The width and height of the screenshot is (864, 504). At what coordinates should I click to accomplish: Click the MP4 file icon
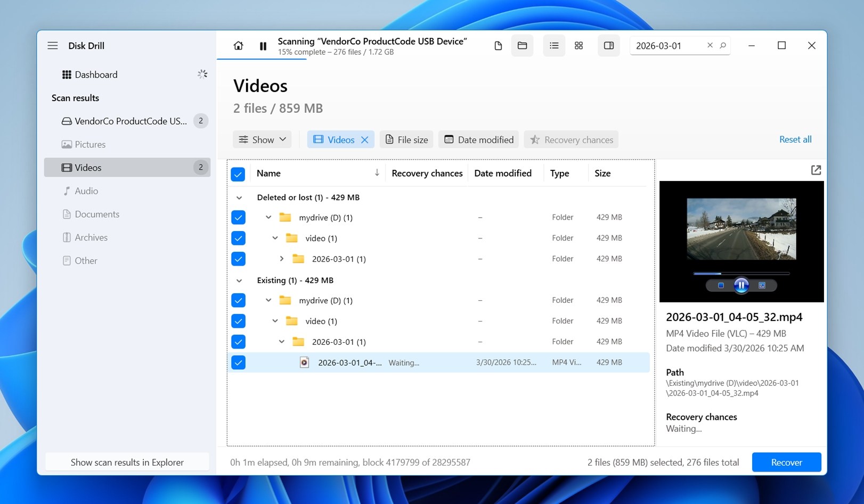click(x=304, y=362)
